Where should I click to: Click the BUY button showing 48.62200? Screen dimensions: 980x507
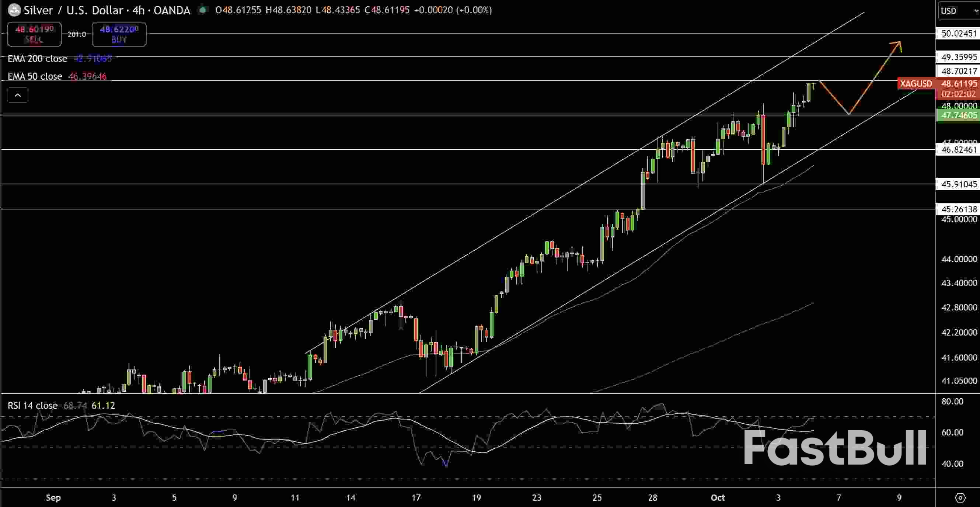119,34
